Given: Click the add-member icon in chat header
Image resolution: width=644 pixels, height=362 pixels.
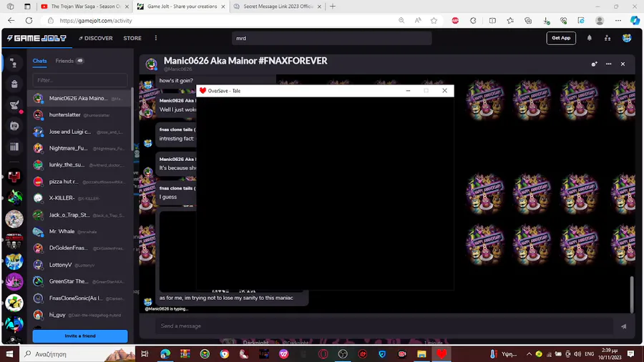Looking at the screenshot, I should tap(594, 64).
